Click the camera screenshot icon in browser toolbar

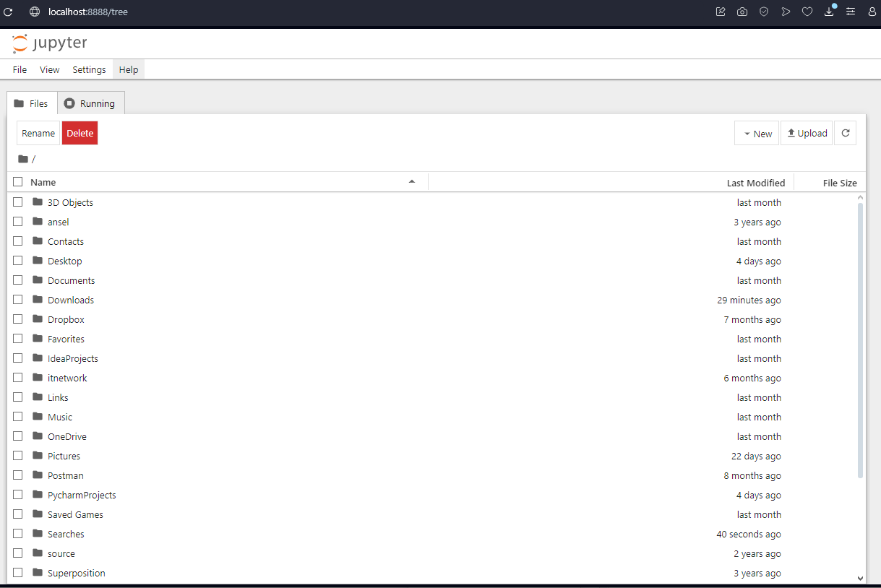(742, 12)
